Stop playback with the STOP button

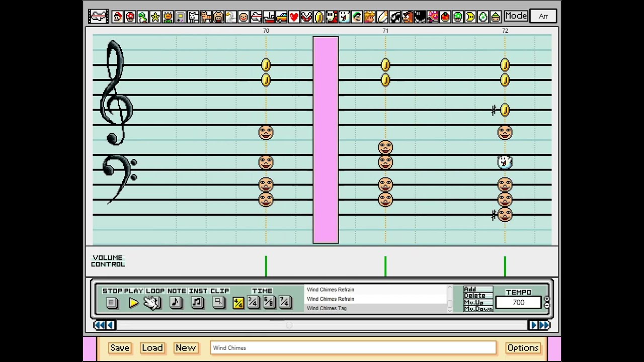[112, 302]
